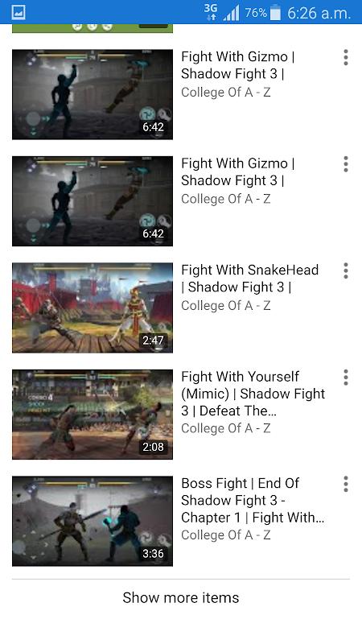
Task: Tap the image notification icon in status bar
Action: pos(19,12)
